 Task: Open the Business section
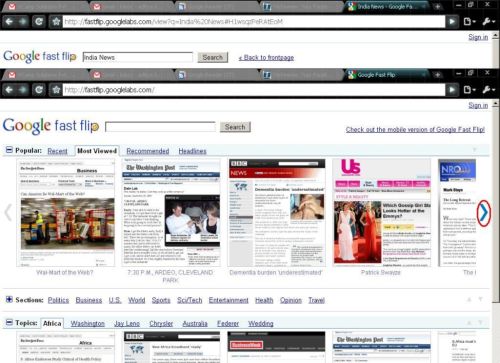[x=89, y=300]
